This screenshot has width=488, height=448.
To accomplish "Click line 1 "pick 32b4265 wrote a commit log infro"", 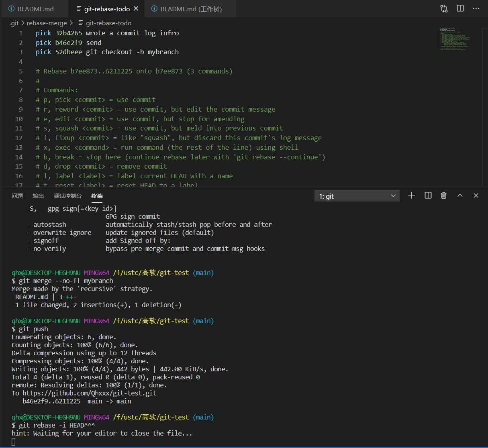I will point(107,33).
